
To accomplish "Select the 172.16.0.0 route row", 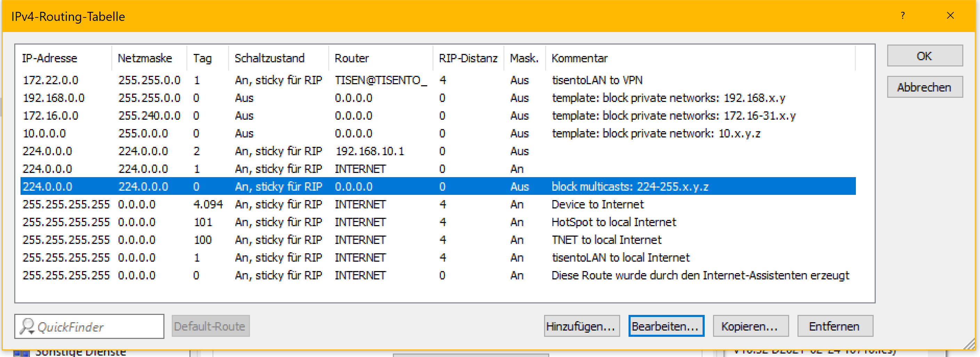I will click(x=438, y=116).
